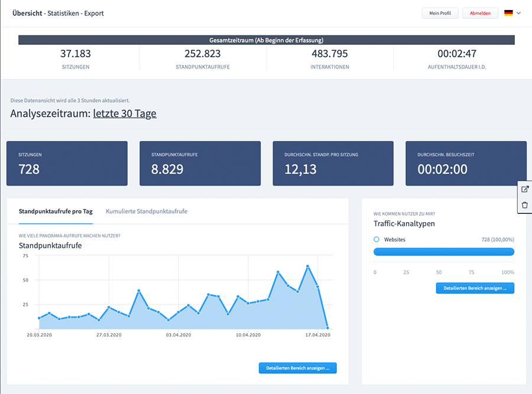
Task: Click the red Abmelden button
Action: 480,13
